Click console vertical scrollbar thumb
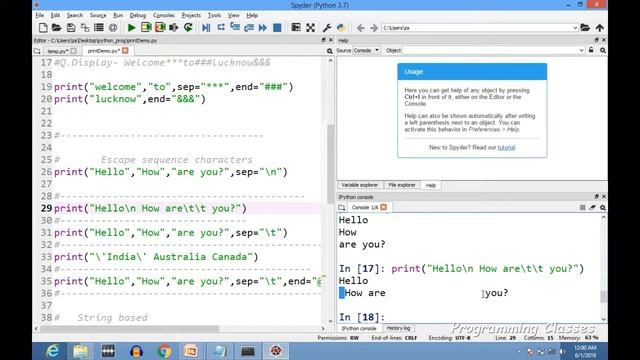Viewport: 640px width, 360px height. click(603, 296)
